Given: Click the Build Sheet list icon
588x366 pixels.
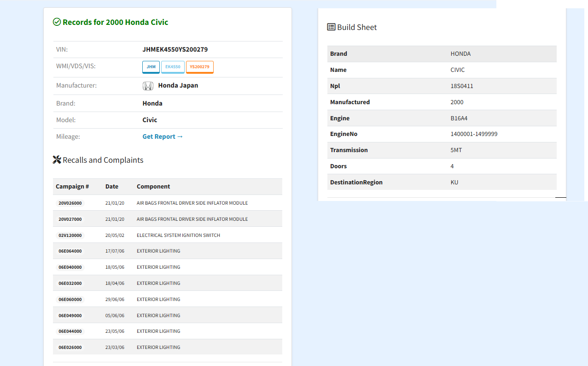Looking at the screenshot, I should click(x=331, y=27).
